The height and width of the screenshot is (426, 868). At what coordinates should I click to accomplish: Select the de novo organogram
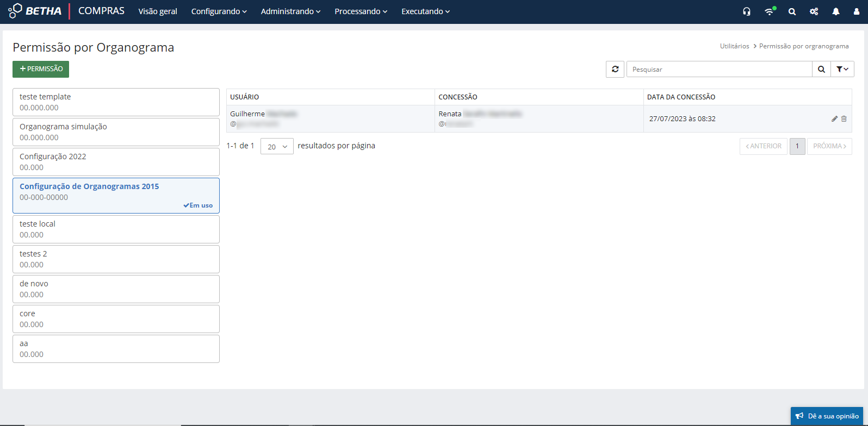click(116, 289)
